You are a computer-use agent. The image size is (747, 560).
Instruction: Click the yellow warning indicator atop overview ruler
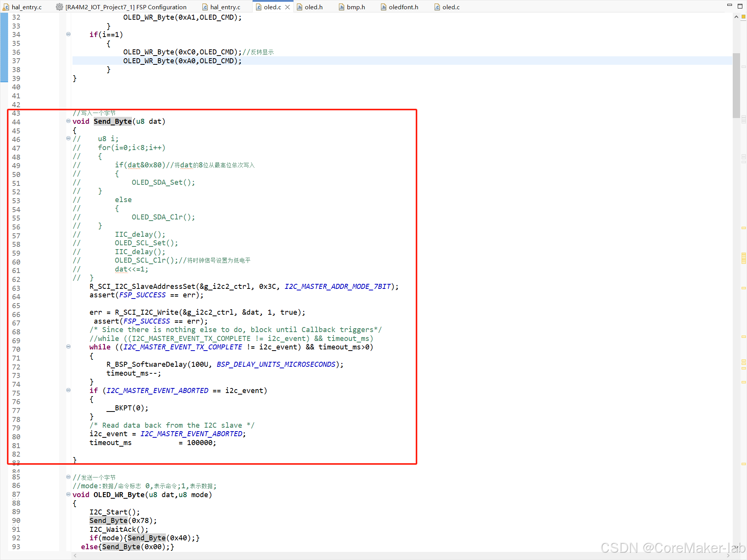coord(743,17)
